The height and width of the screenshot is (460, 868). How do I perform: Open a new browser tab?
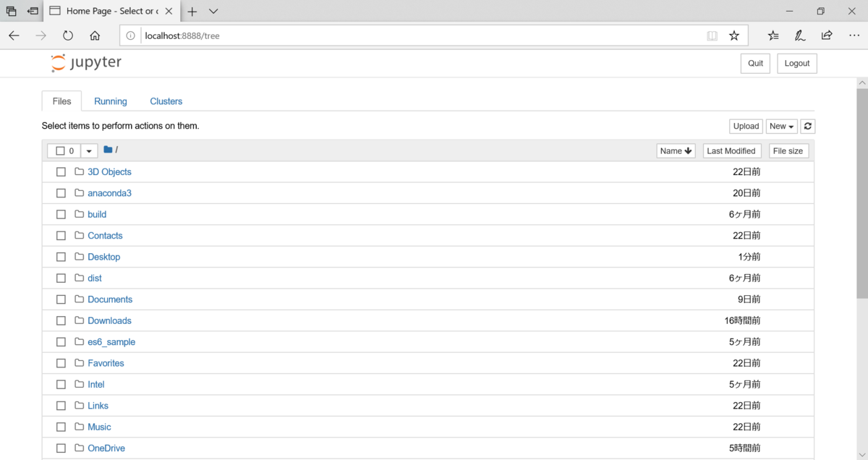(192, 11)
